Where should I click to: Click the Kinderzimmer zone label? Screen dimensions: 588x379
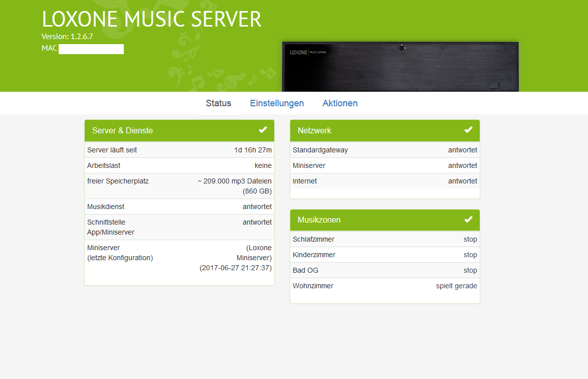coord(314,255)
